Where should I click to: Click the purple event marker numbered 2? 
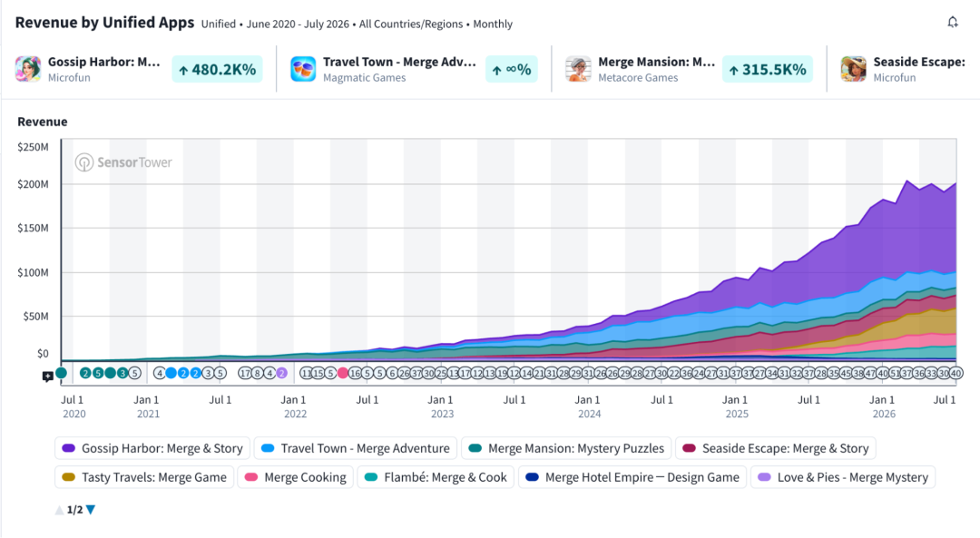point(282,373)
